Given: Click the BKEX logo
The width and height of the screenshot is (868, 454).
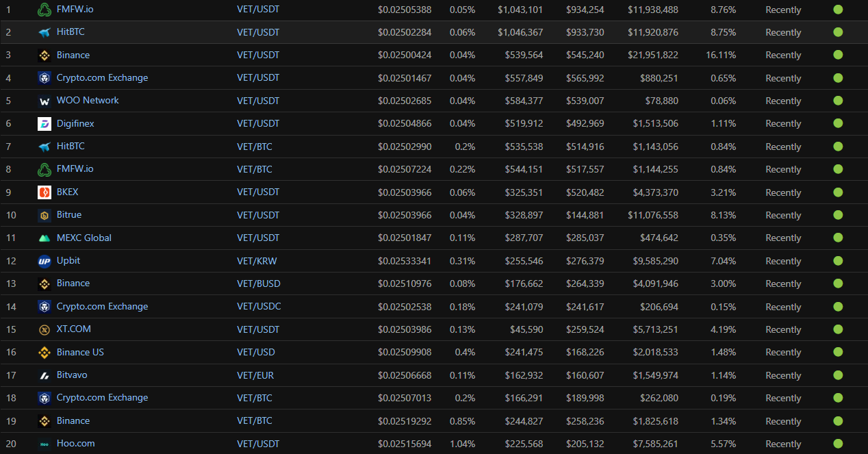Looking at the screenshot, I should click(x=44, y=192).
